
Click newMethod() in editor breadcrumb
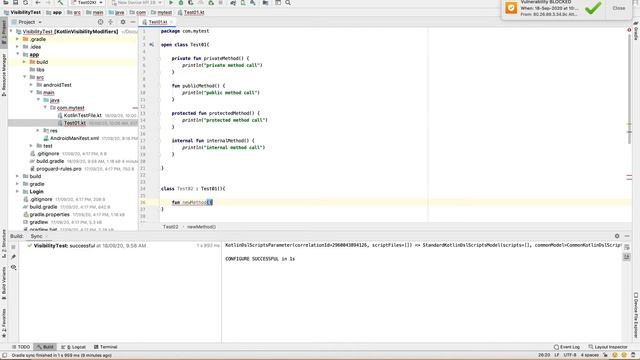click(201, 227)
